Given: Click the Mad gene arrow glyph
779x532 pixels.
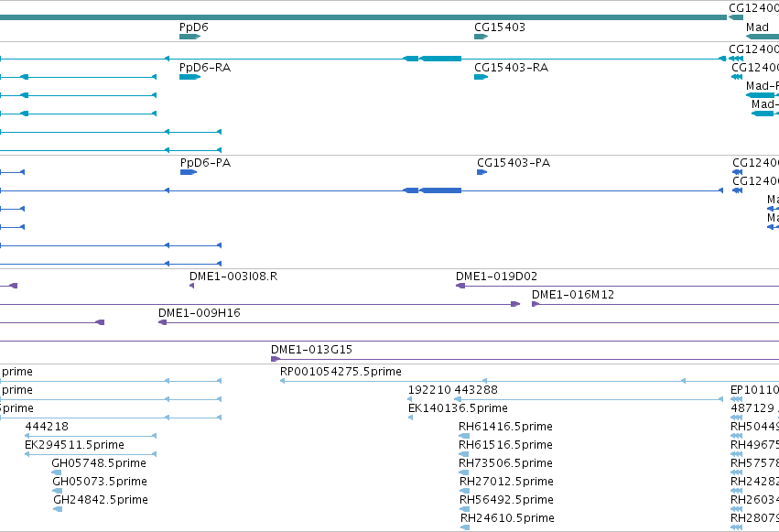Looking at the screenshot, I should [x=763, y=37].
